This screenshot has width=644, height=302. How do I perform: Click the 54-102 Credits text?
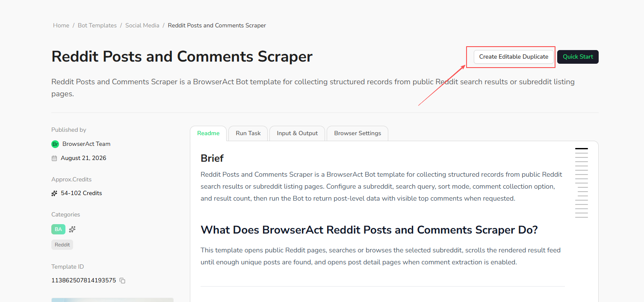pos(81,193)
